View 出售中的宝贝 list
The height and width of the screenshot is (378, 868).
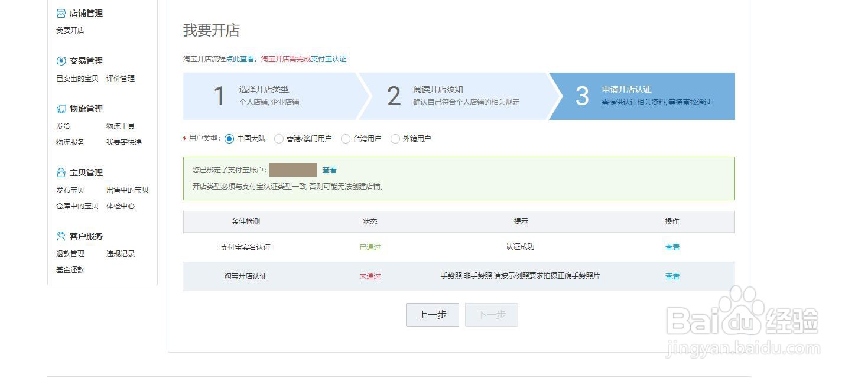[x=128, y=190]
